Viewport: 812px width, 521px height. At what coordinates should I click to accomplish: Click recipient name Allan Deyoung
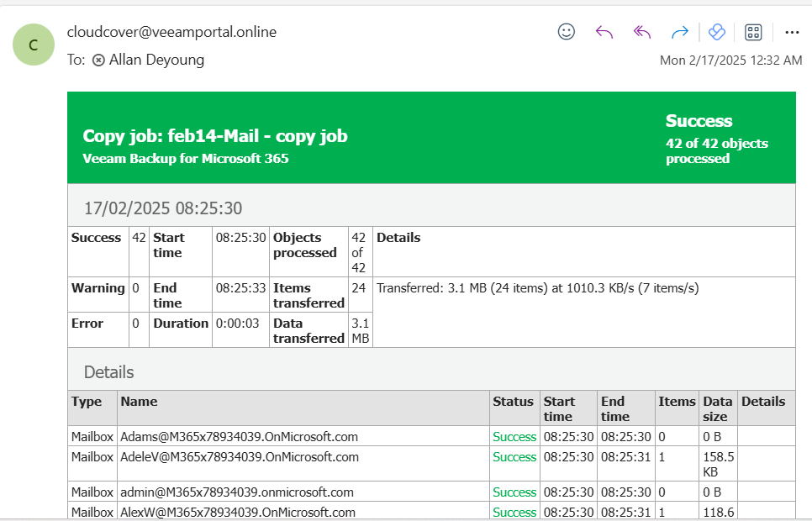(156, 60)
